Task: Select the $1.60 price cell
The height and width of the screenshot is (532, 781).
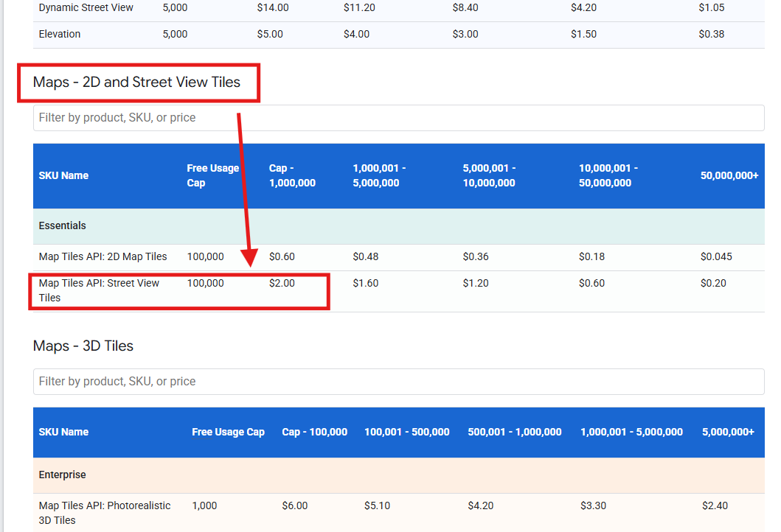Action: (366, 283)
